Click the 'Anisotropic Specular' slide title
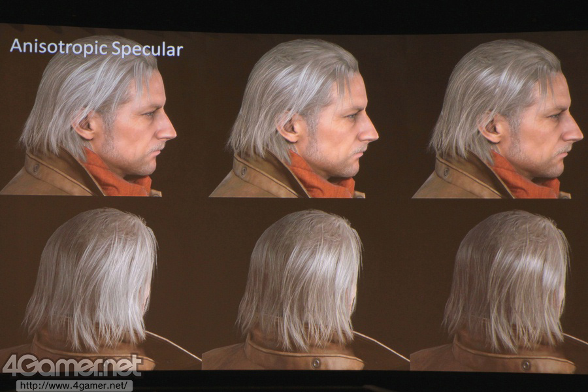588x392 pixels. click(97, 48)
